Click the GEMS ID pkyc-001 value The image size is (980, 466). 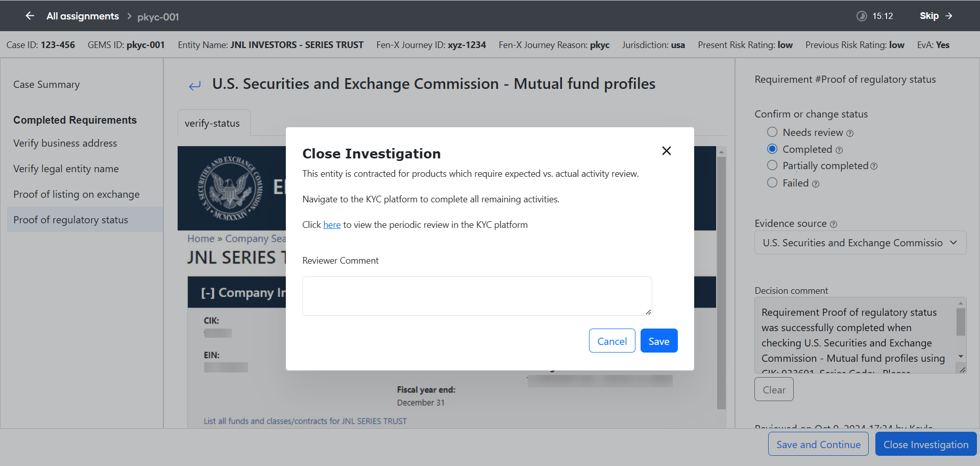click(145, 45)
